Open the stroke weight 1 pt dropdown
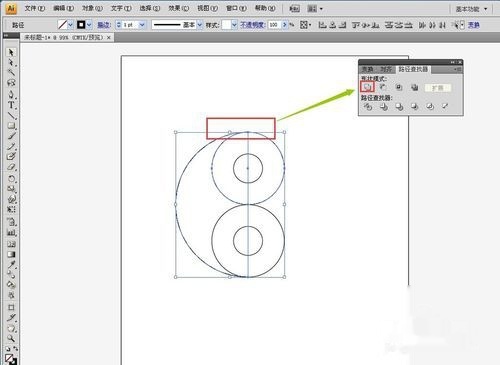500x365 pixels. 142,25
